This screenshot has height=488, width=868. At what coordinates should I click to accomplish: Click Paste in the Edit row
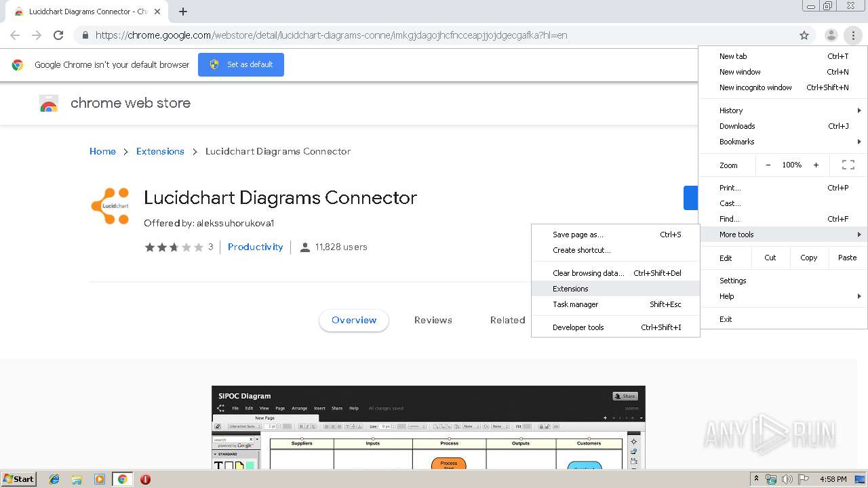click(847, 258)
